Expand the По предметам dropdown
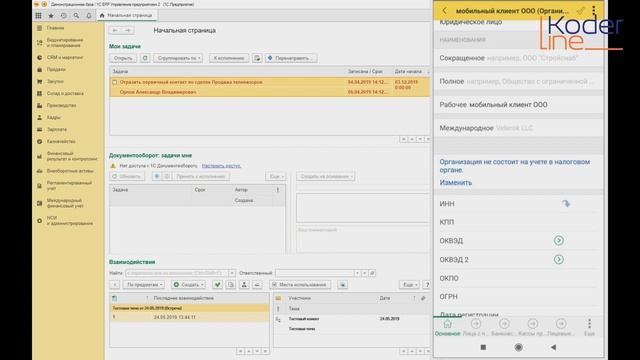The image size is (640, 360). pyautogui.click(x=144, y=284)
